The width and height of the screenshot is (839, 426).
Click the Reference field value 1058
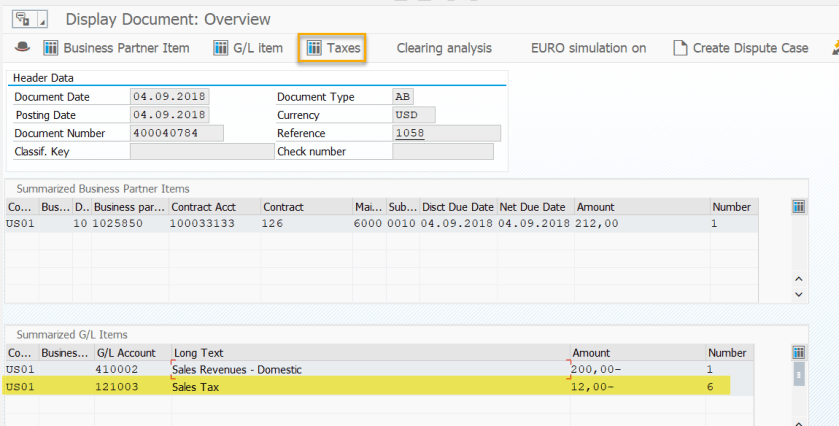point(409,133)
